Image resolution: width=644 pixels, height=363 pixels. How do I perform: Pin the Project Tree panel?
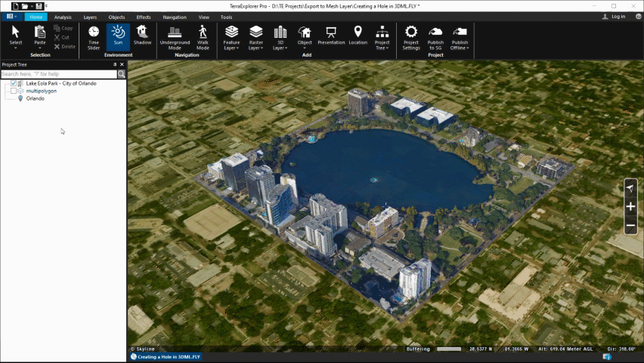115,64
